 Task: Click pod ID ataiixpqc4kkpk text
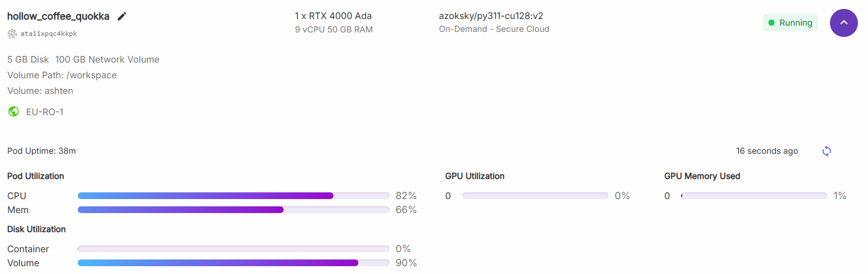49,34
